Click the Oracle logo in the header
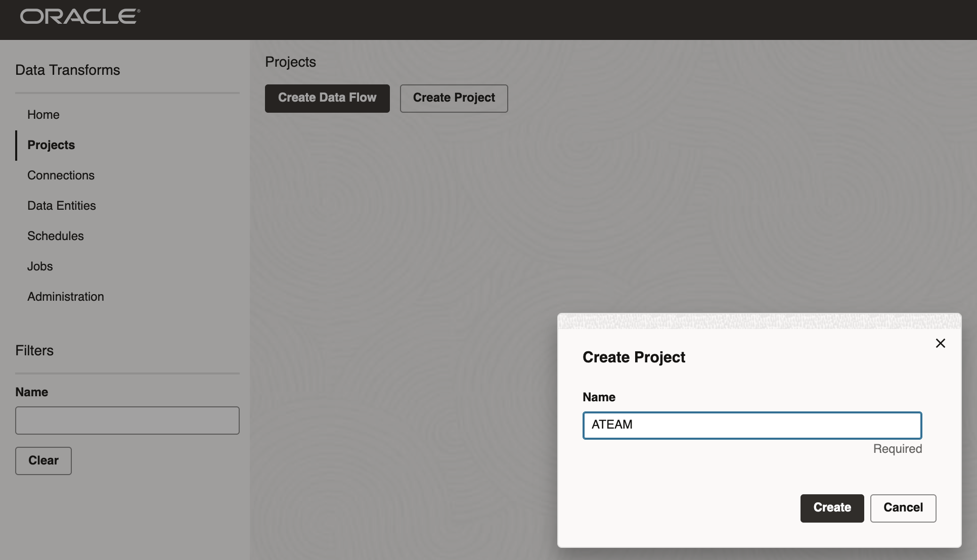The width and height of the screenshot is (977, 560). point(79,16)
